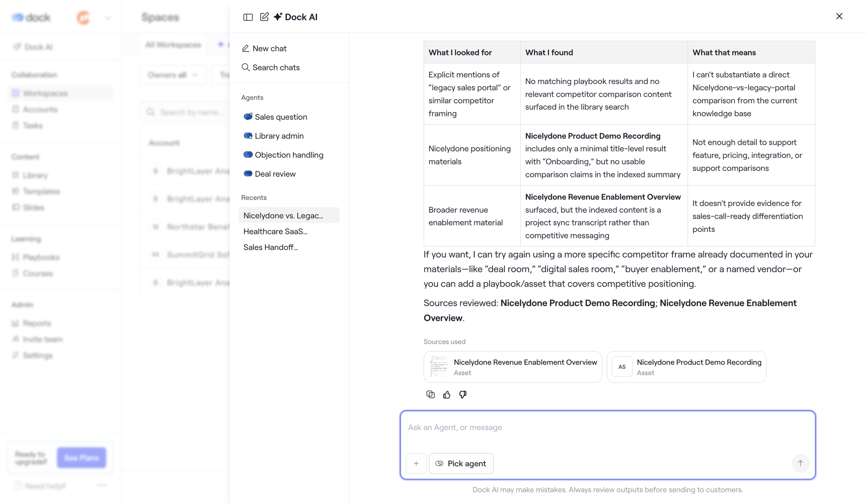Focus the Ask an Agent message field
Viewport: 867px width, 504px height.
pos(608,428)
